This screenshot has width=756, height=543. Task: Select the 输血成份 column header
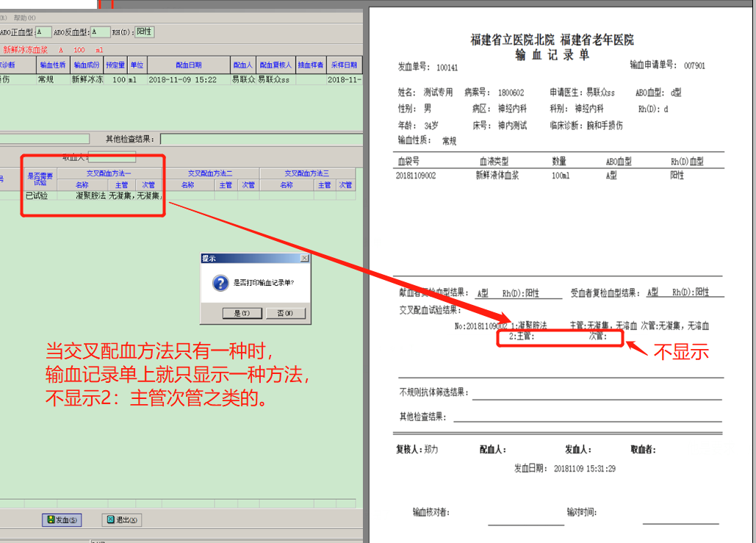click(87, 65)
